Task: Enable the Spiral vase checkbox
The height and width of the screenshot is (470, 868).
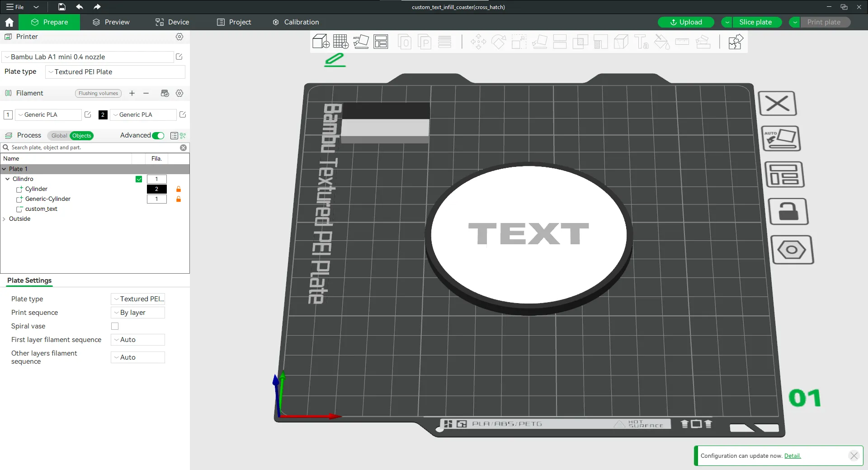Action: 115,326
